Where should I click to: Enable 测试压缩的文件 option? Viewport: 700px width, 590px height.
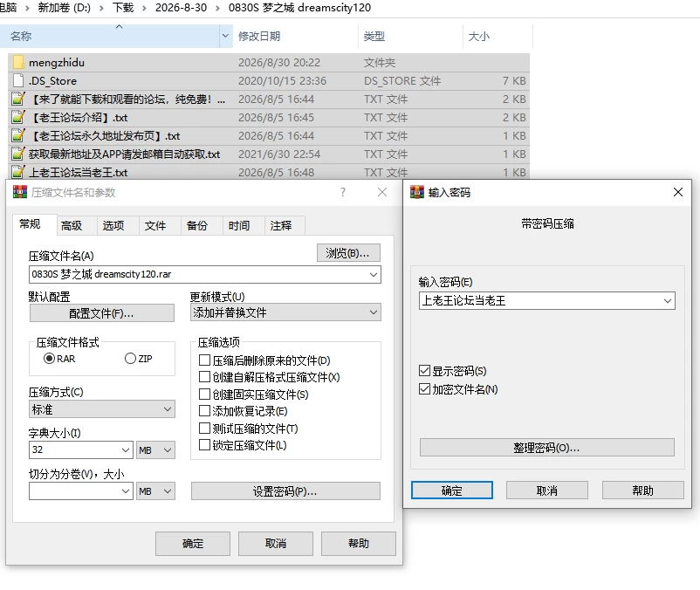[x=204, y=428]
